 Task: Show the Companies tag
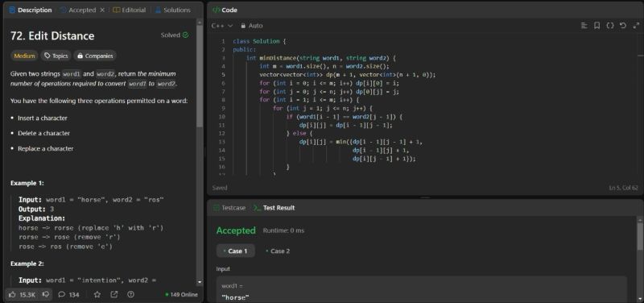point(95,56)
